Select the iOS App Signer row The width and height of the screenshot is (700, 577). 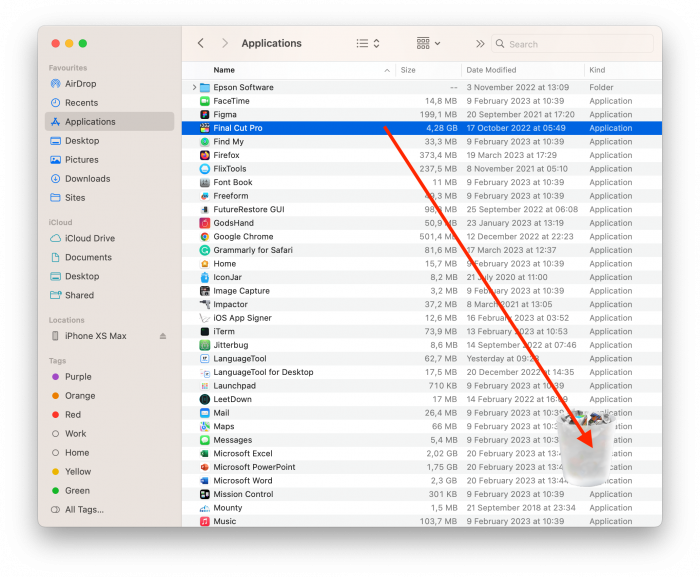(422, 318)
